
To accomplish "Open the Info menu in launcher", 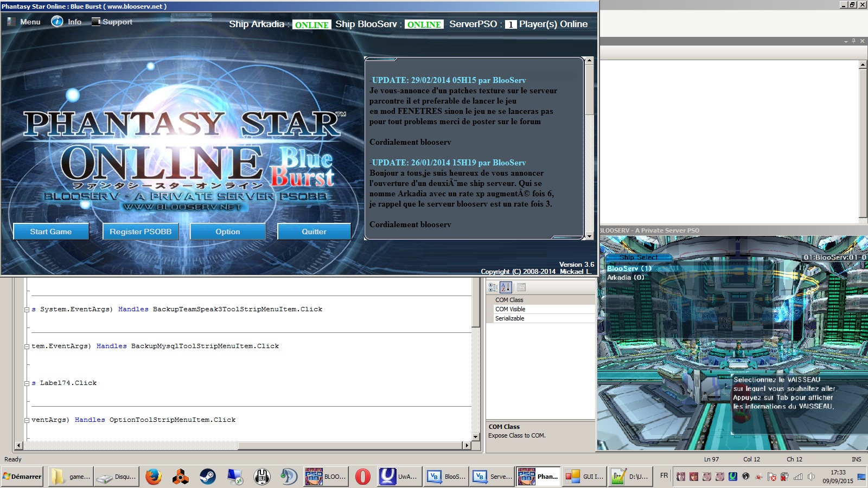I will (x=74, y=22).
